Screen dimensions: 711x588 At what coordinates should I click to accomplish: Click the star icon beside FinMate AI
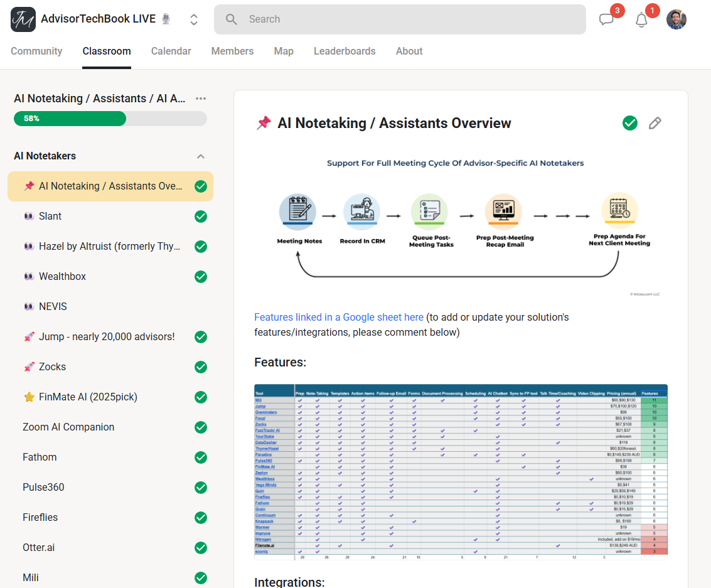29,397
